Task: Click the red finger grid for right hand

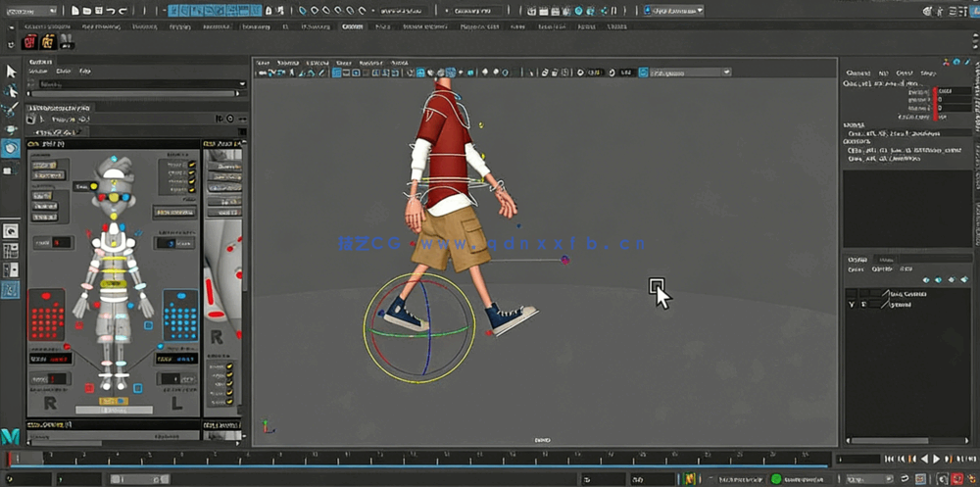Action: 46,316
